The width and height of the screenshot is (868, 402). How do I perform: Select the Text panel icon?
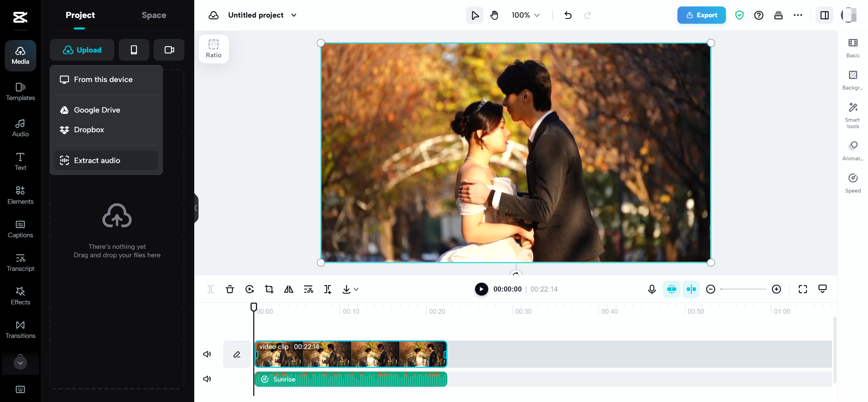tap(20, 161)
